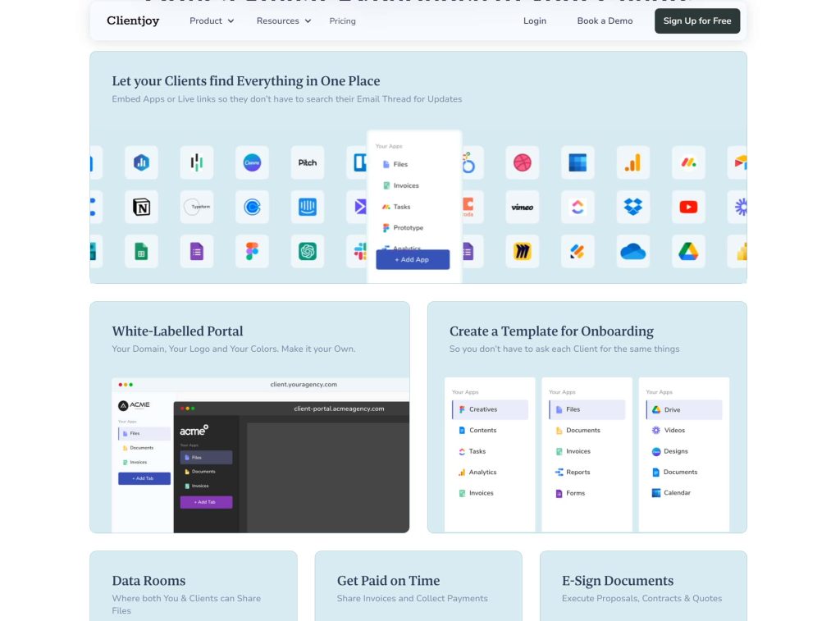Select the Dropbox app icon
This screenshot has width=840, height=621.
coord(632,207)
